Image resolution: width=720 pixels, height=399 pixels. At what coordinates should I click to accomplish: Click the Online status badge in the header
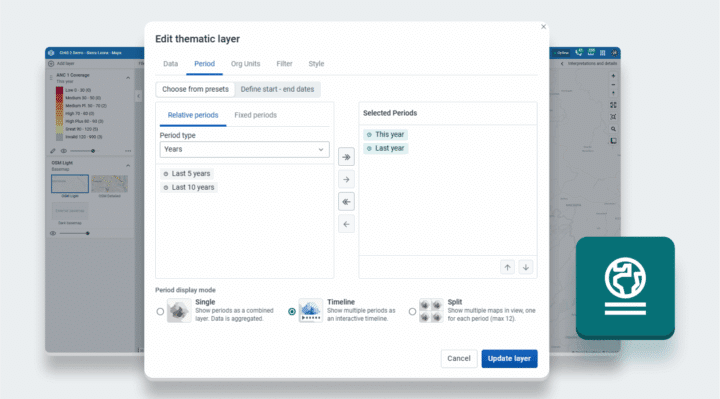pos(561,53)
